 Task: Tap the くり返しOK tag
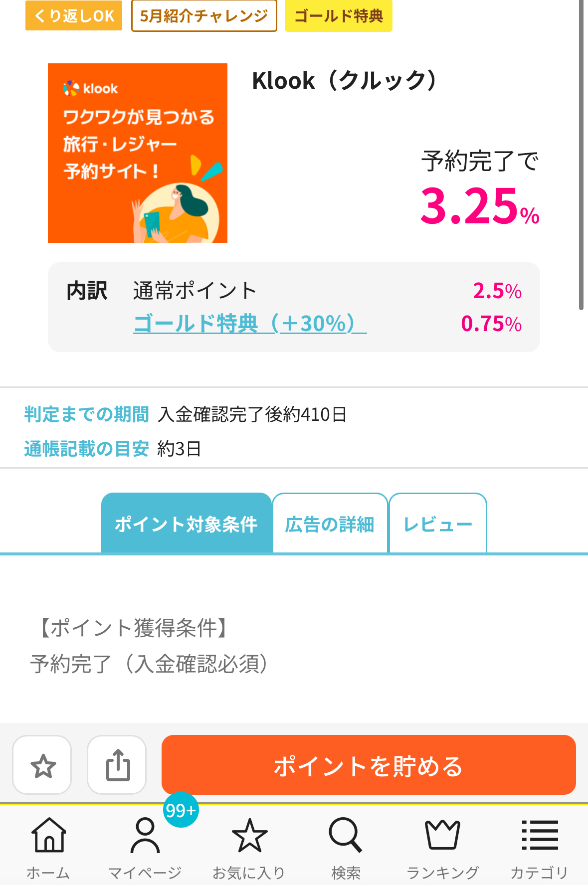coord(74,15)
